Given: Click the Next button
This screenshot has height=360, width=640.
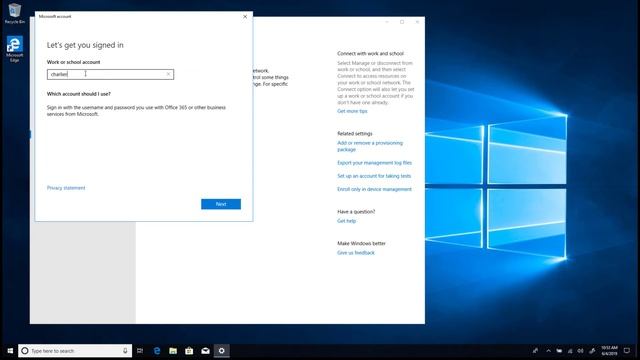Looking at the screenshot, I should (x=221, y=204).
